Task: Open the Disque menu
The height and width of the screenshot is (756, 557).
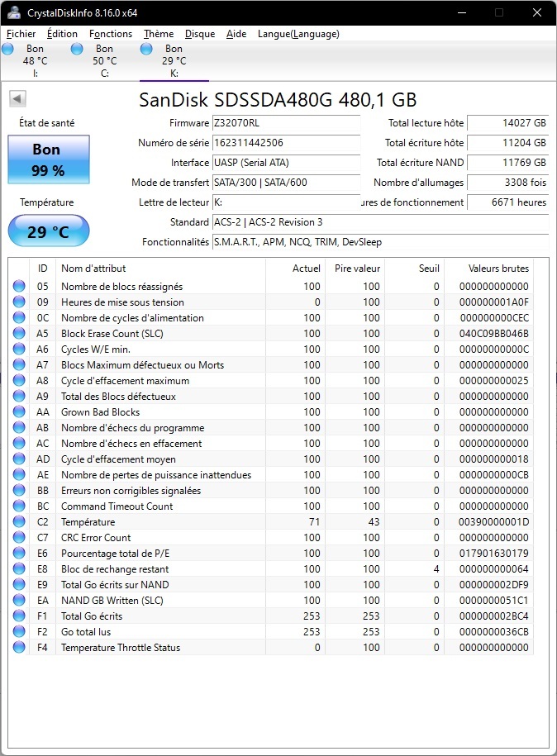Action: pos(200,34)
